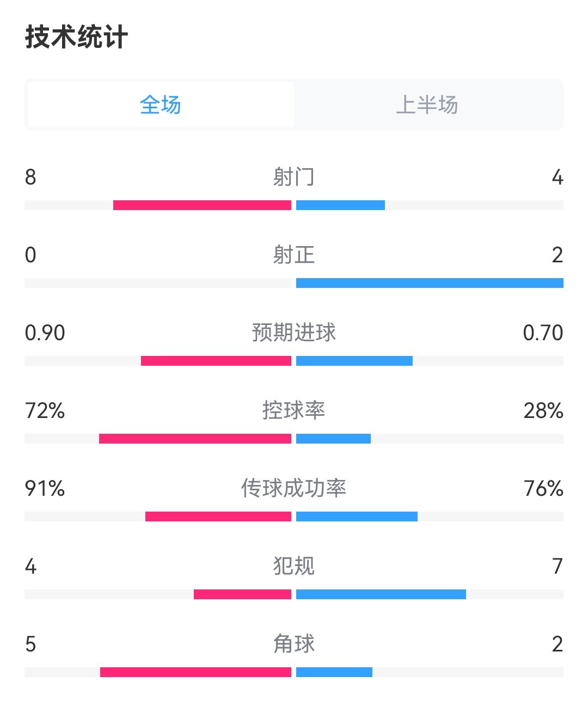
Task: Click the pink 角球 progress bar
Action: [x=195, y=672]
